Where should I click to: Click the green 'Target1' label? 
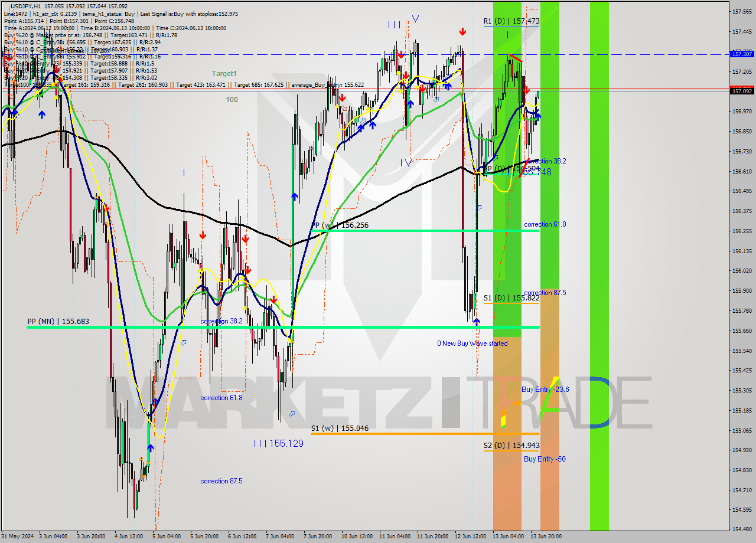[x=224, y=74]
